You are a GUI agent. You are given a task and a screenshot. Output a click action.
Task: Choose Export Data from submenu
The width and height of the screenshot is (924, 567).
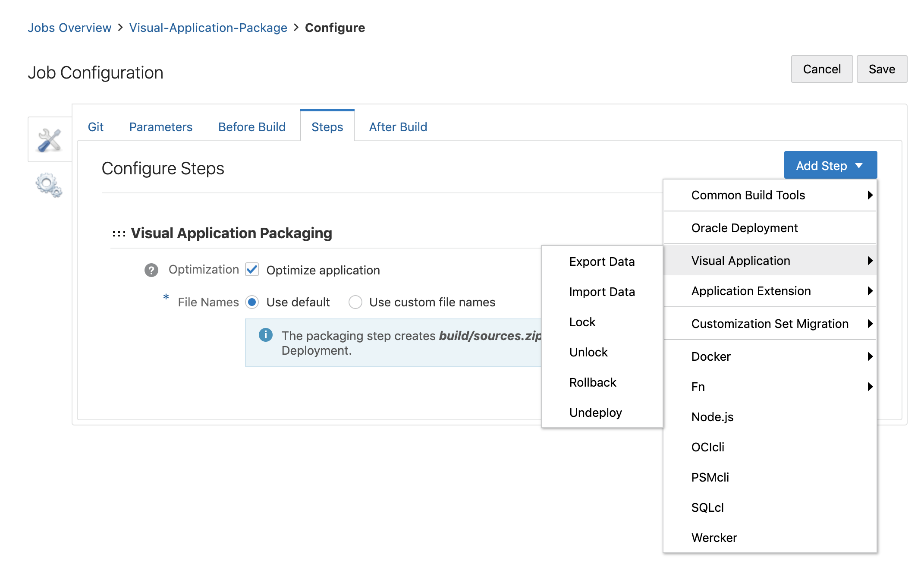(602, 261)
